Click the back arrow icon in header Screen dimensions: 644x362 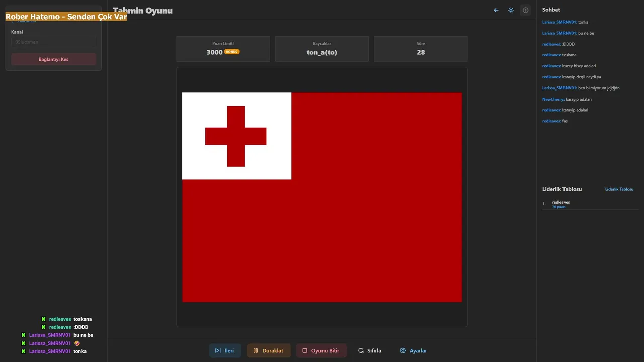(496, 10)
